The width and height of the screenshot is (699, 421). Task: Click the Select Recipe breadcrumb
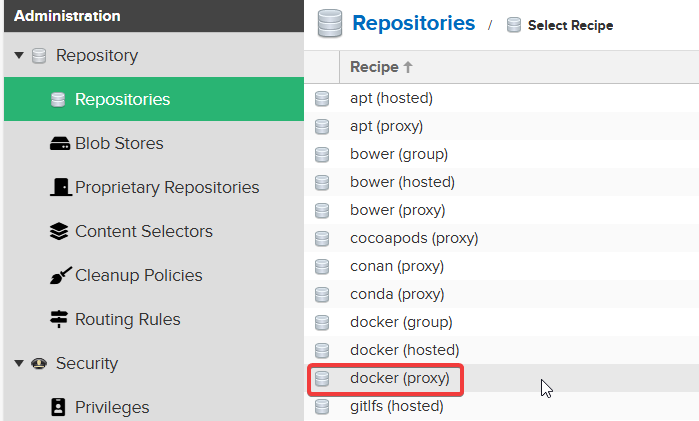point(570,25)
